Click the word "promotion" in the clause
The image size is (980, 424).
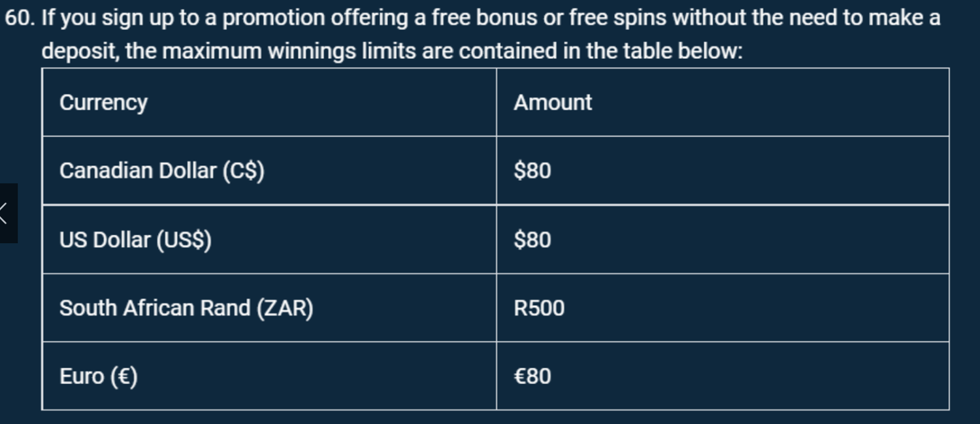tap(273, 18)
